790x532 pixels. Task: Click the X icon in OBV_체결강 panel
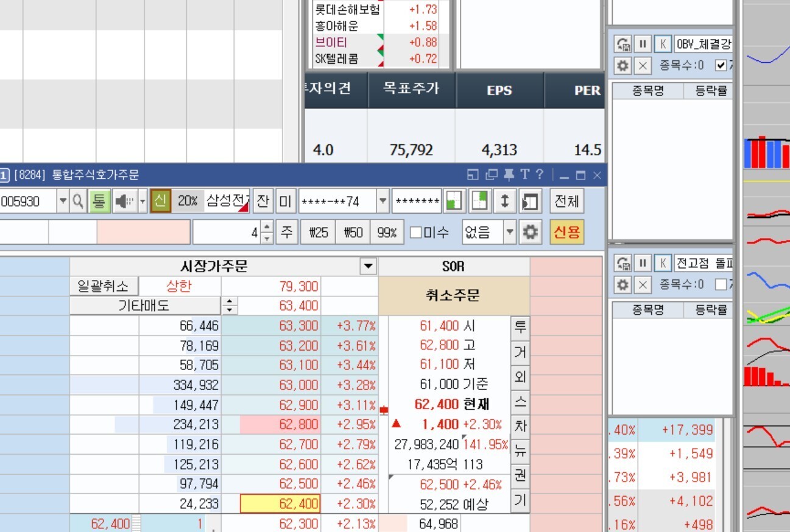643,65
